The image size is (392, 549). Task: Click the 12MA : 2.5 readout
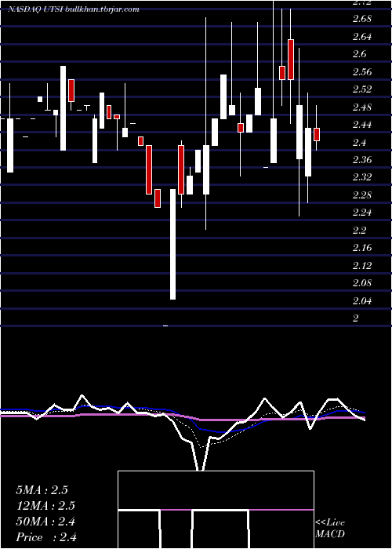(45, 506)
